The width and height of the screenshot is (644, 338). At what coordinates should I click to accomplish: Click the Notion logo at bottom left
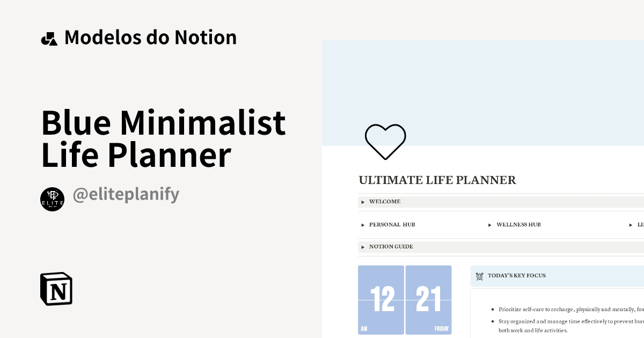(56, 289)
